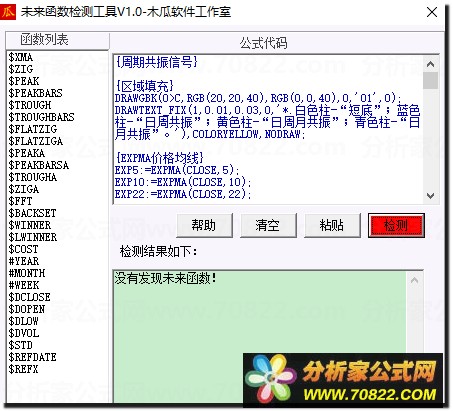This screenshot has width=453, height=411.
Task: Click the formula code scrollbar thumb
Action: tap(430, 80)
